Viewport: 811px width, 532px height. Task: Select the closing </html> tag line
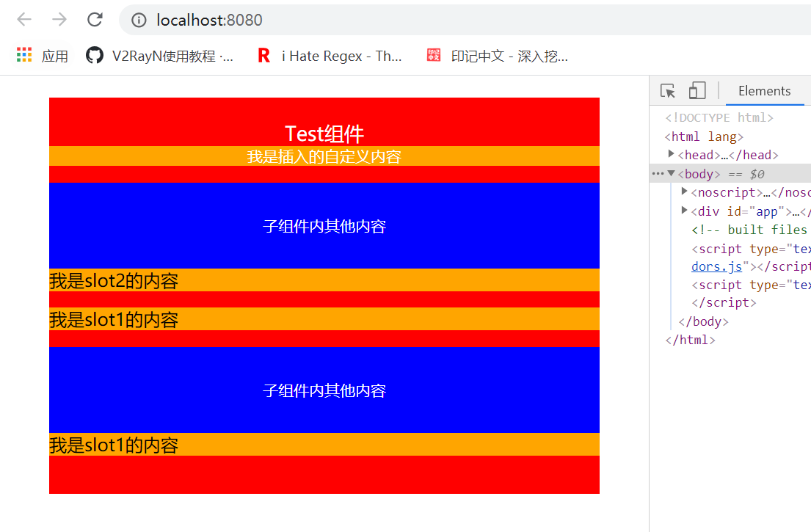[690, 340]
